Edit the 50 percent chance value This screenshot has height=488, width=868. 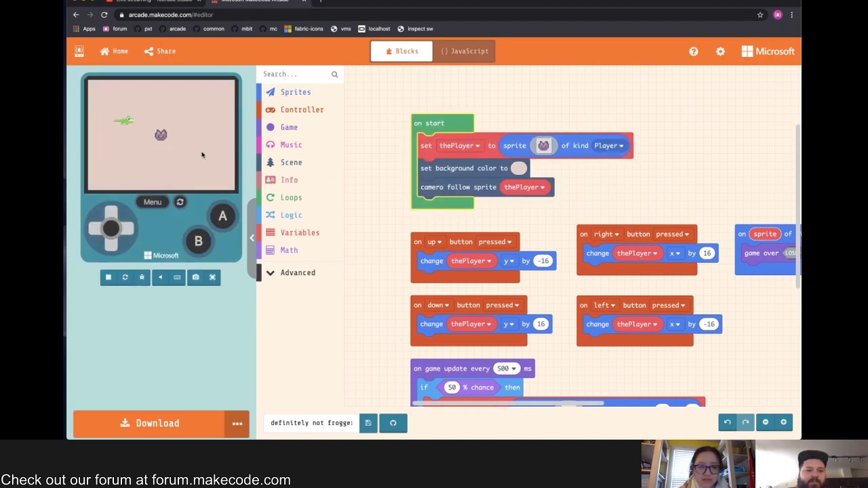tap(452, 388)
